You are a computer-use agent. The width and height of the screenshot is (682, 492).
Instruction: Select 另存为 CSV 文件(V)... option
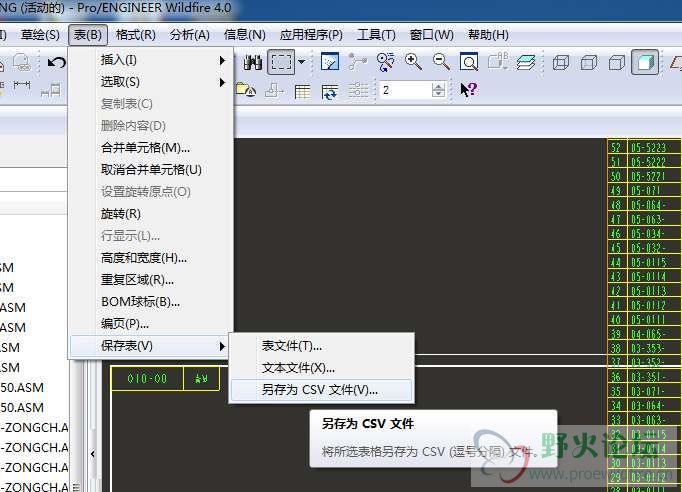321,390
